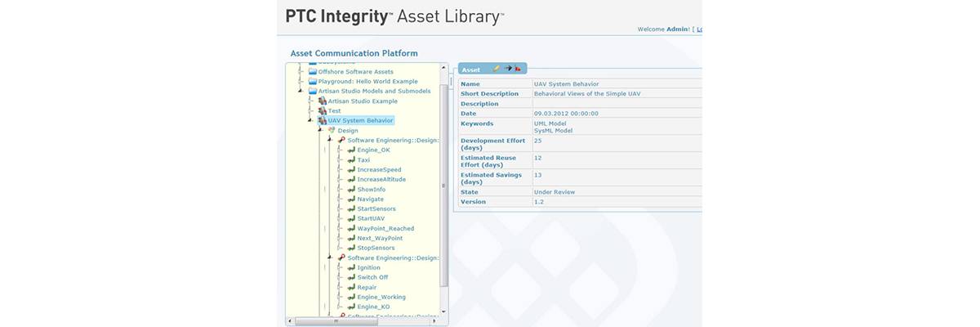Click the Behavioral Views of the Simple UAV text
The height and width of the screenshot is (327, 980).
pyautogui.click(x=587, y=94)
